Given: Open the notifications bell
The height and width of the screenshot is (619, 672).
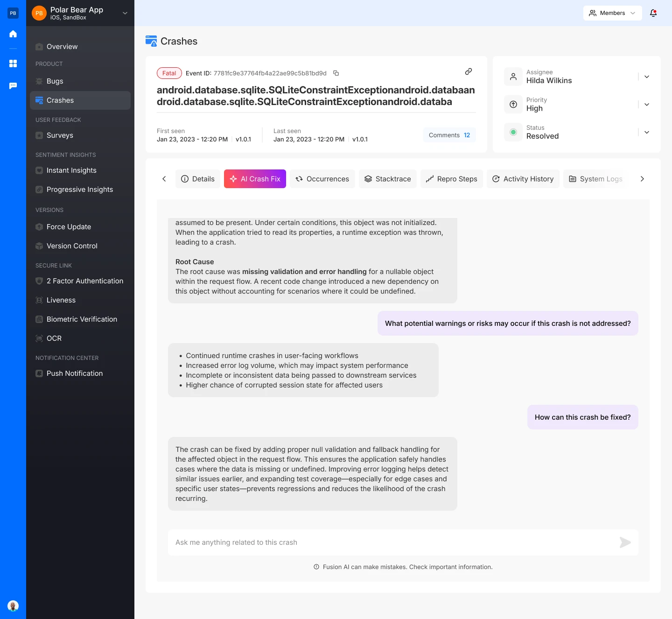Looking at the screenshot, I should tap(653, 13).
